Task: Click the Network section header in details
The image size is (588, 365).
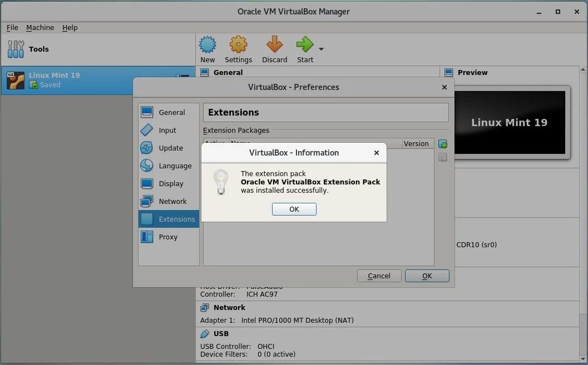Action: tap(229, 307)
